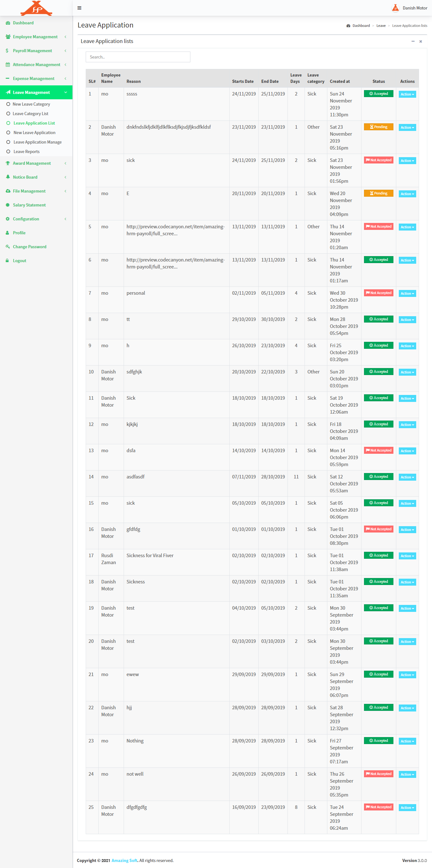Viewport: 432px width, 868px height.
Task: Click the Logout lock icon
Action: pyautogui.click(x=7, y=261)
